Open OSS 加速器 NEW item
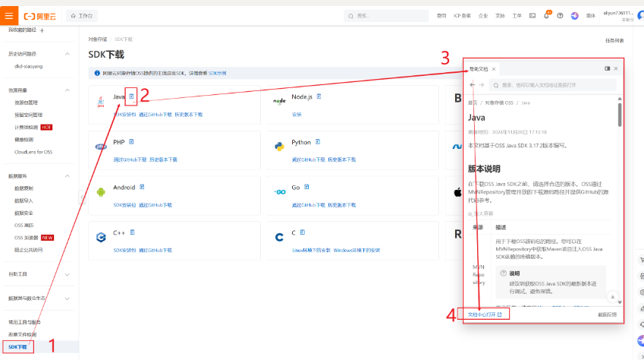 [34, 238]
